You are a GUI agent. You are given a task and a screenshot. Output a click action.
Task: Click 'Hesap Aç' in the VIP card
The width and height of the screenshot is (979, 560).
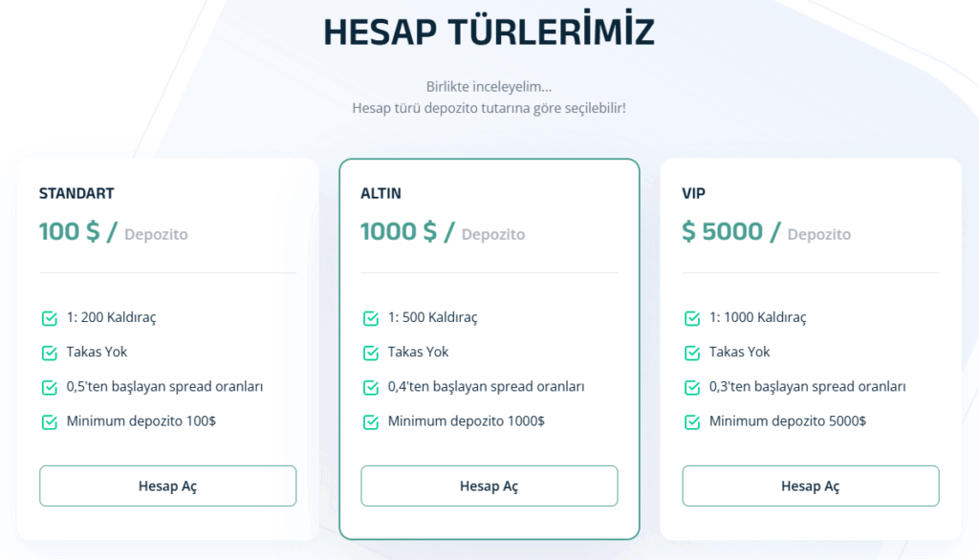pos(810,485)
